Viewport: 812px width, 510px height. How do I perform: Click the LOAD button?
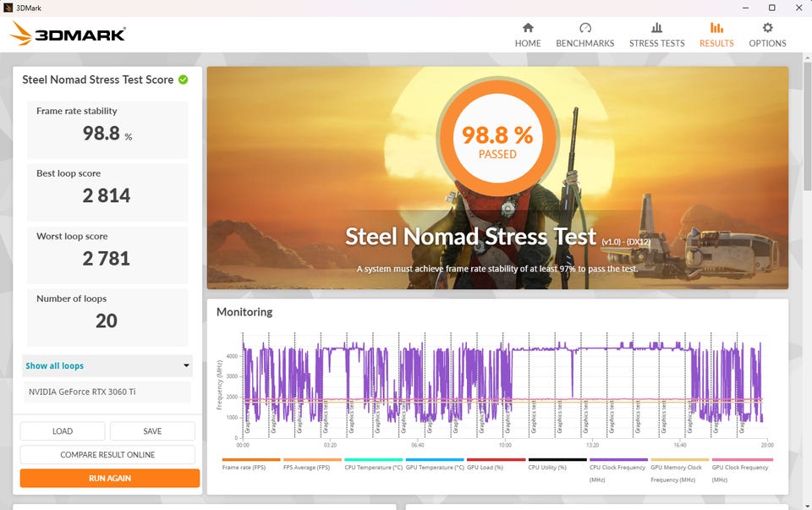coord(63,431)
